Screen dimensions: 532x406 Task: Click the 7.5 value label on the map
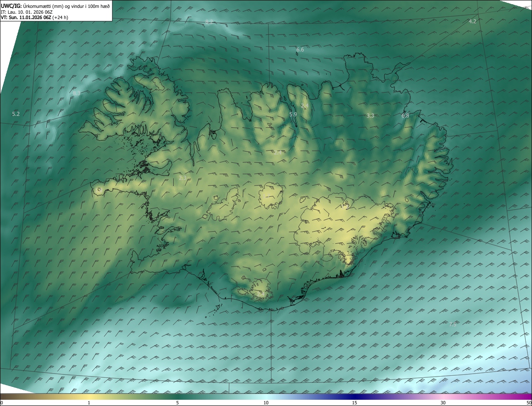[x=453, y=324]
